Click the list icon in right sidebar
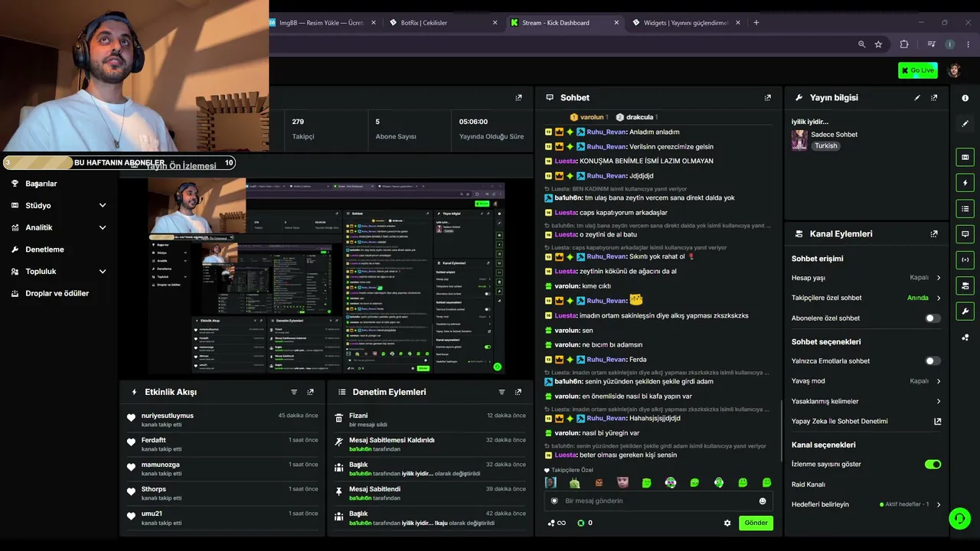The height and width of the screenshot is (551, 980). [965, 208]
